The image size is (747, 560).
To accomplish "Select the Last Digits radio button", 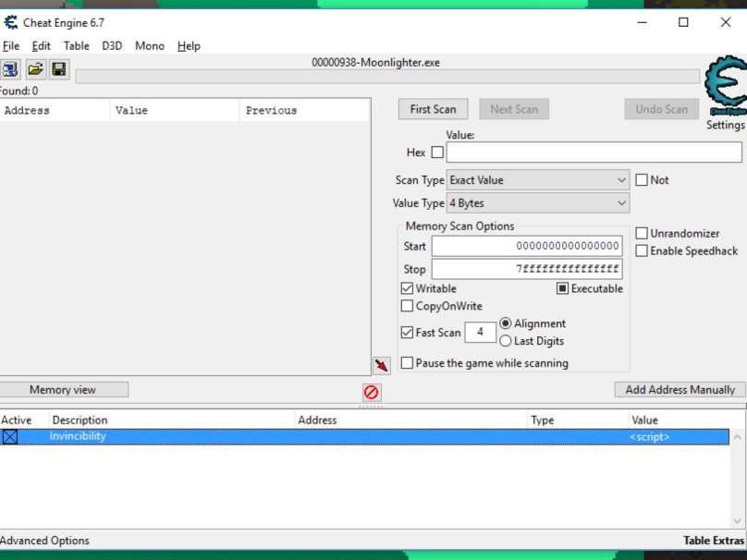I will 506,341.
